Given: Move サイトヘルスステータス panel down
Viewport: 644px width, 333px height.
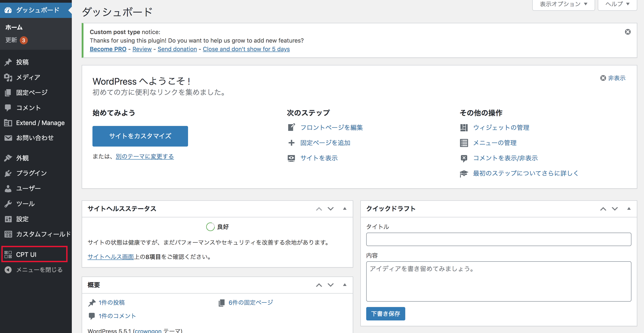Looking at the screenshot, I should coord(331,209).
